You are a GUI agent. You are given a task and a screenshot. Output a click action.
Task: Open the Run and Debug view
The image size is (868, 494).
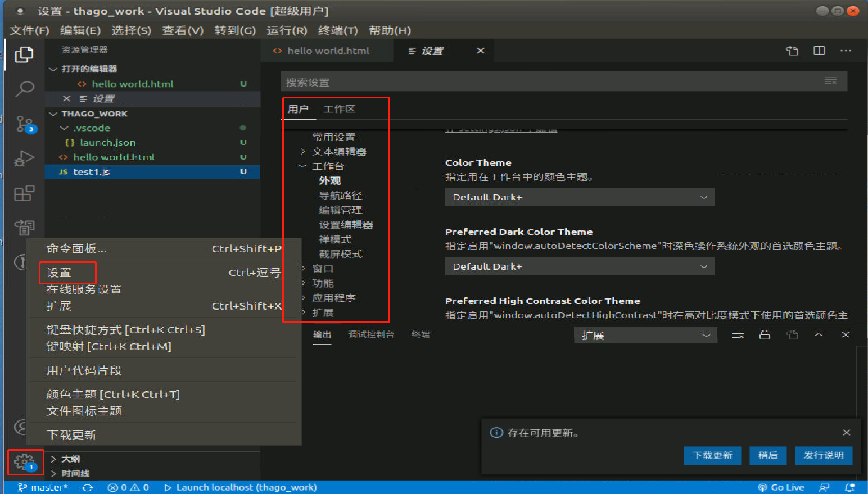tap(24, 158)
